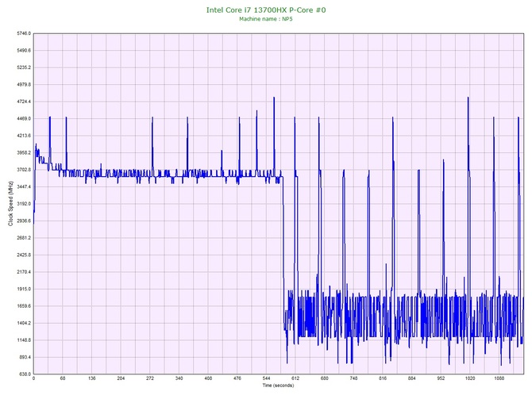Click the 'Clock Speed (MHz)' axis label
The height and width of the screenshot is (399, 532).
(10, 204)
